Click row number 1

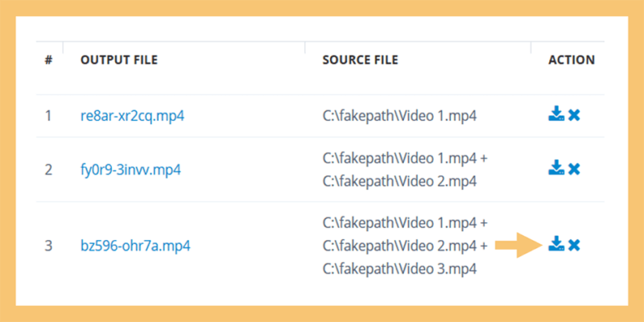48,116
